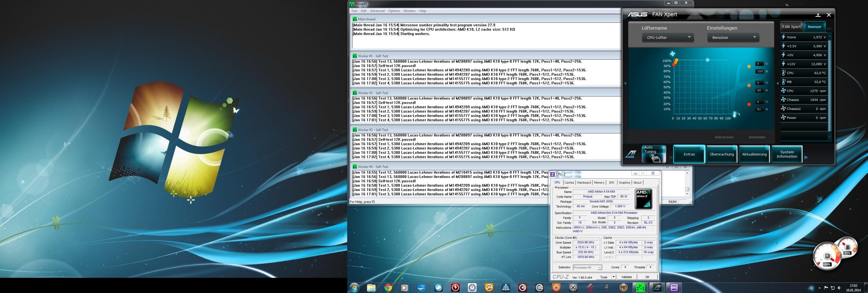868x293 pixels.
Task: Launch Google Chrome from the taskbar
Action: (388, 287)
